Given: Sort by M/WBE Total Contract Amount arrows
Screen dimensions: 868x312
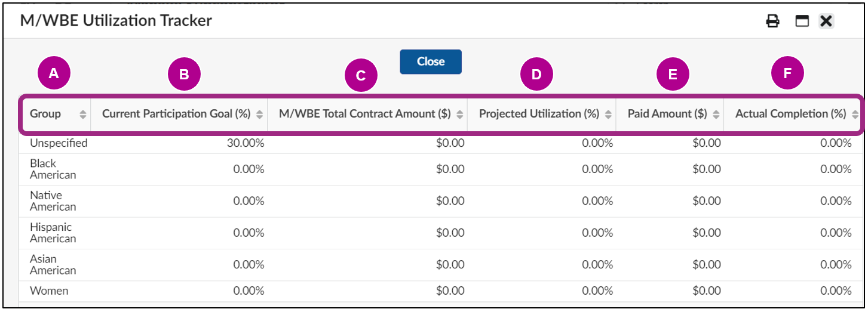Looking at the screenshot, I should tap(459, 114).
